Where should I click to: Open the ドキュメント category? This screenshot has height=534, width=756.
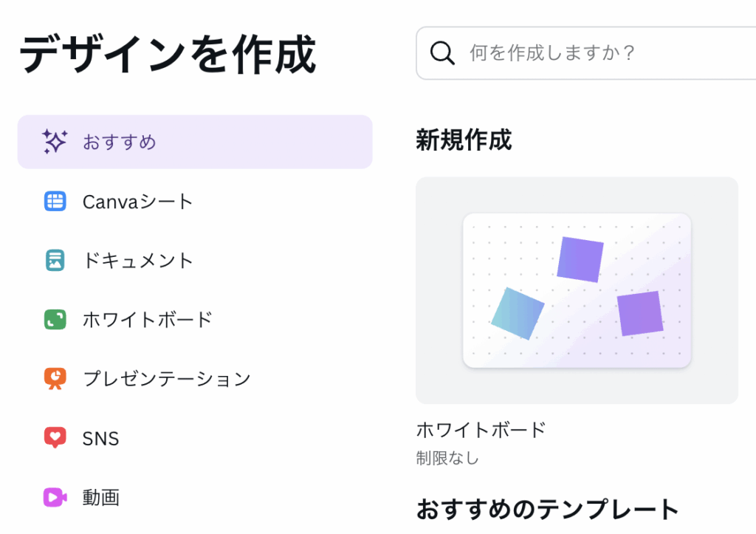coord(137,260)
